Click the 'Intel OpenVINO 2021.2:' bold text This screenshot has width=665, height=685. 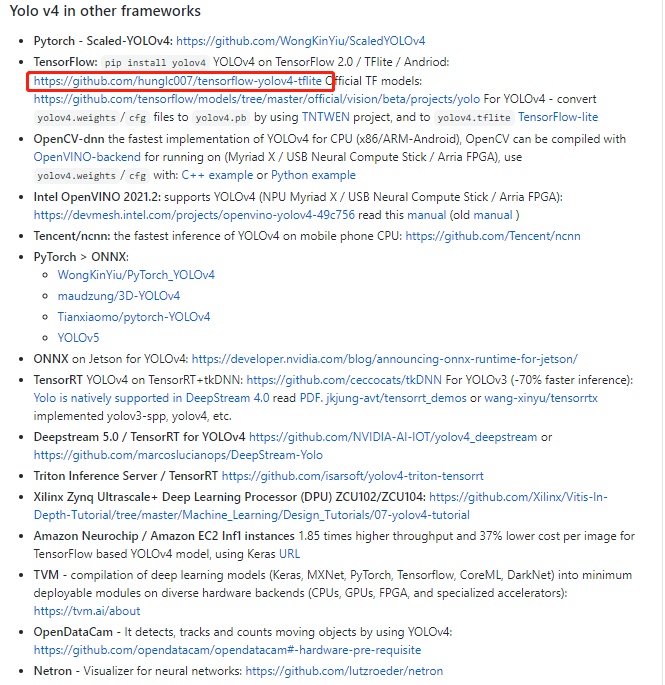pos(97,197)
